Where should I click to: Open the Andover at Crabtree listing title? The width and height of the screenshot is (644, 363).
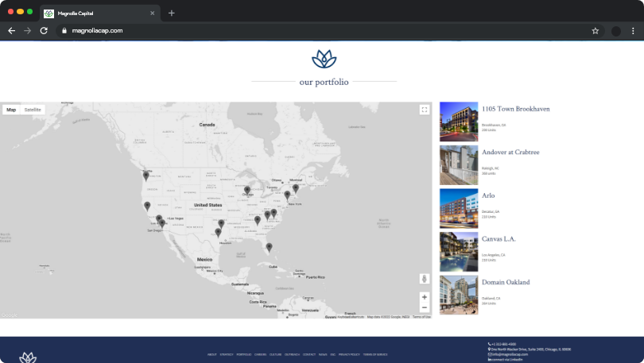tap(510, 153)
